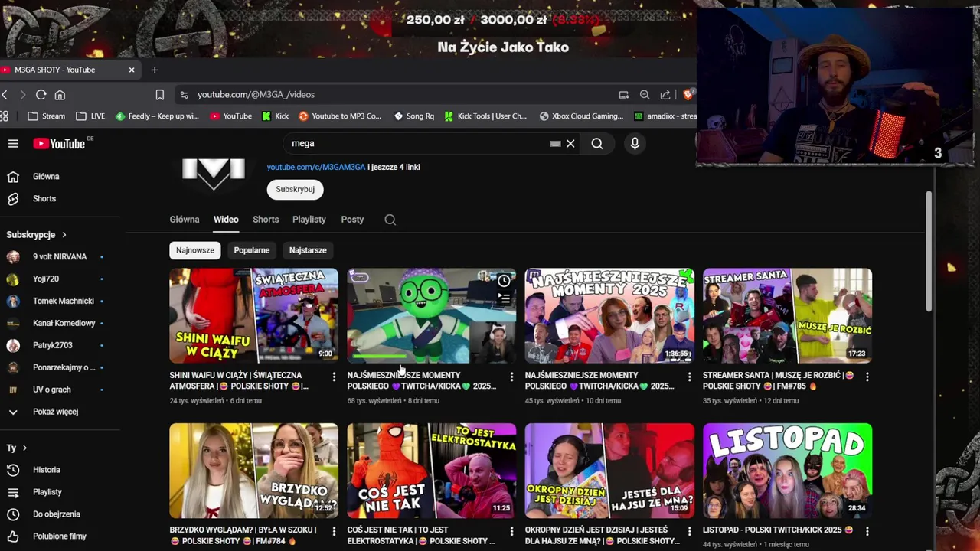Open options for SHINI WAIFU W CIĄŻY video

pos(334,377)
